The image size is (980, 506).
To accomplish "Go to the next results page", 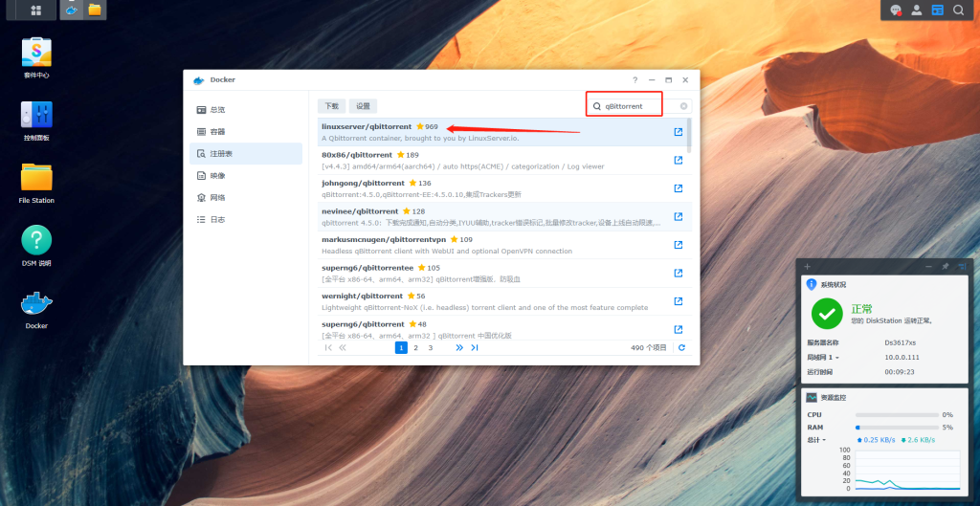I will [459, 347].
